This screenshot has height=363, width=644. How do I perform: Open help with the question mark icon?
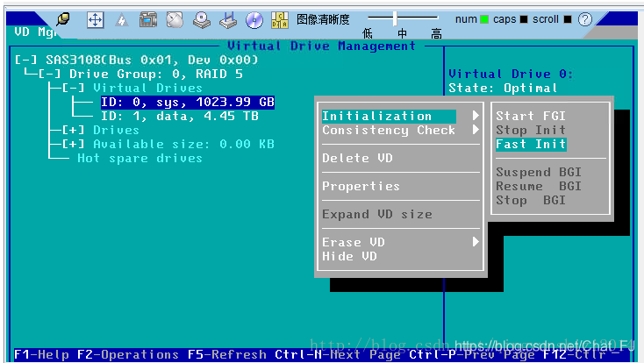tap(585, 19)
